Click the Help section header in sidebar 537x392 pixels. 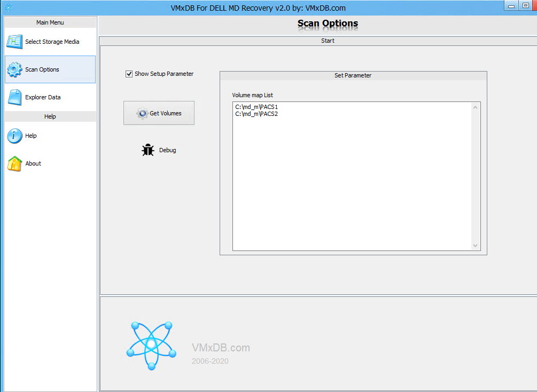pos(50,116)
